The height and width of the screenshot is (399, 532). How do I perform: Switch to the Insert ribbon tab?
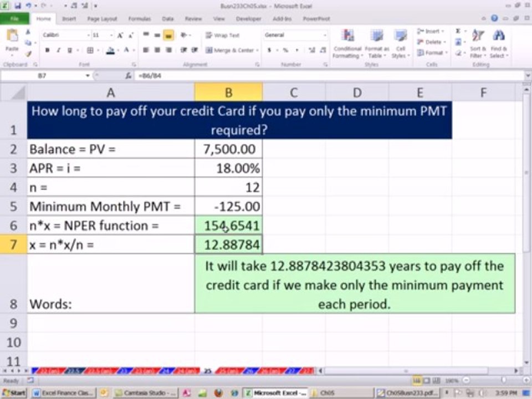click(x=69, y=19)
